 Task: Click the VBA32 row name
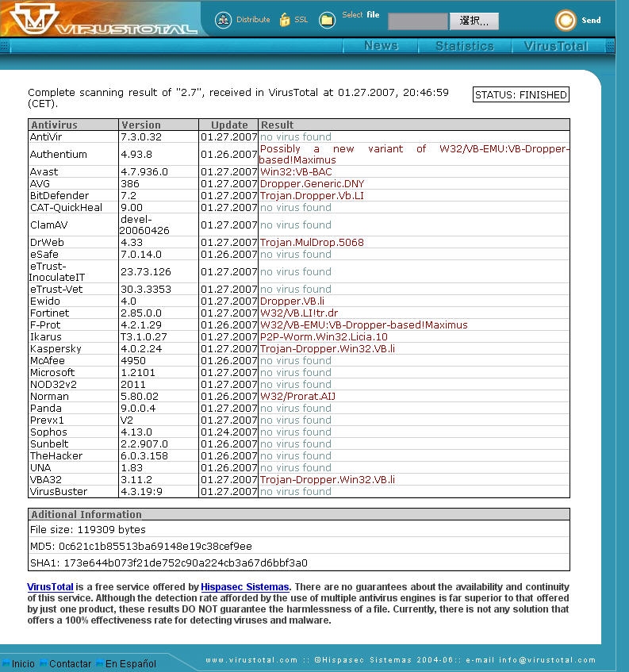[x=46, y=479]
